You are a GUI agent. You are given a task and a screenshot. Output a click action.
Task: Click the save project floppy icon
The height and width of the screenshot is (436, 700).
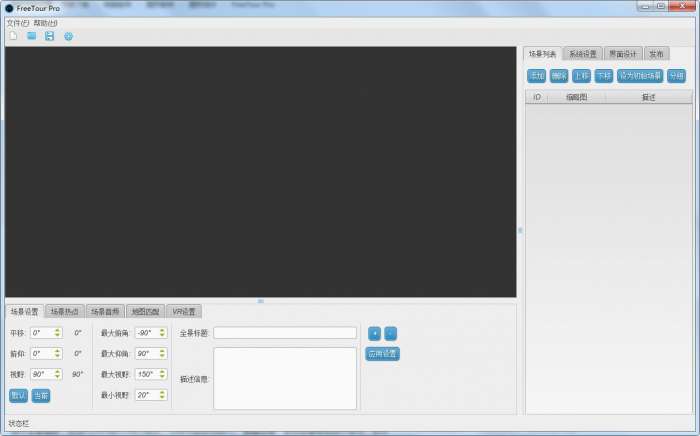pos(50,36)
